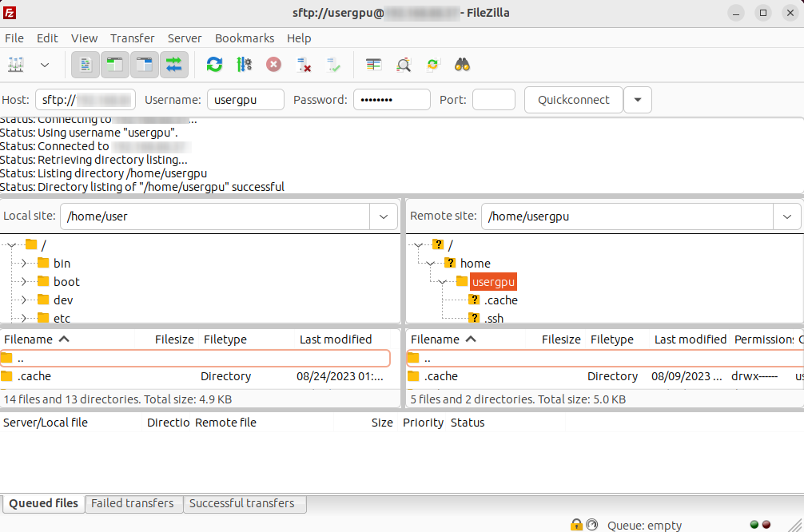Open the Site Manager dropdown arrow
The width and height of the screenshot is (804, 532).
tap(45, 65)
